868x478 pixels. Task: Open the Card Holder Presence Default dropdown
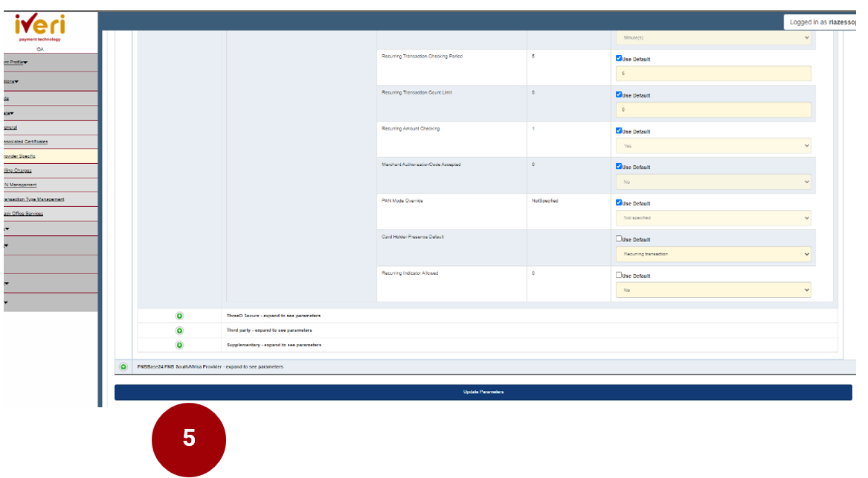pyautogui.click(x=713, y=254)
